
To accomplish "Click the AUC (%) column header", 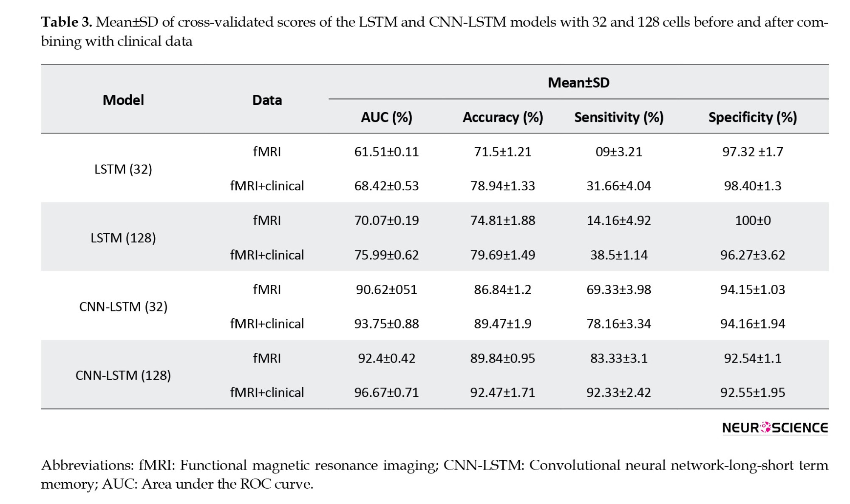I will click(386, 117).
